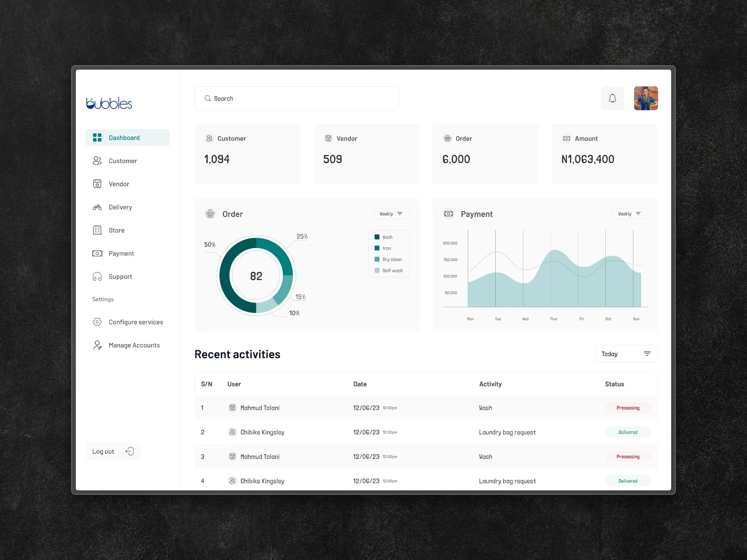Click the Wash legend color swatch

(x=377, y=237)
